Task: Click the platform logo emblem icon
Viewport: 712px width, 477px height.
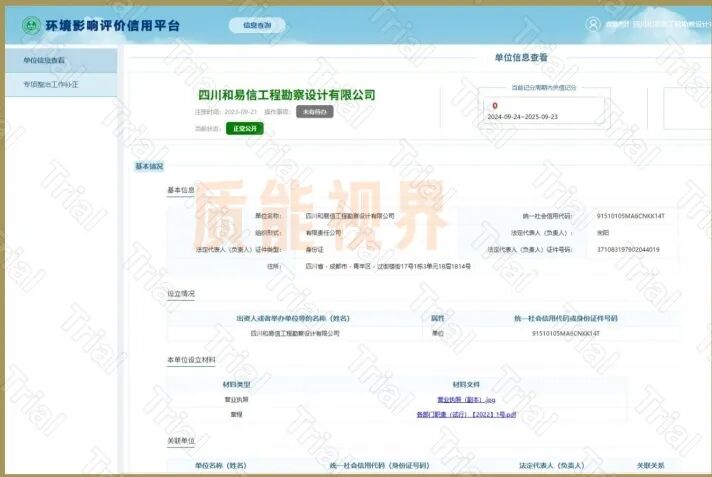Action: pyautogui.click(x=31, y=25)
